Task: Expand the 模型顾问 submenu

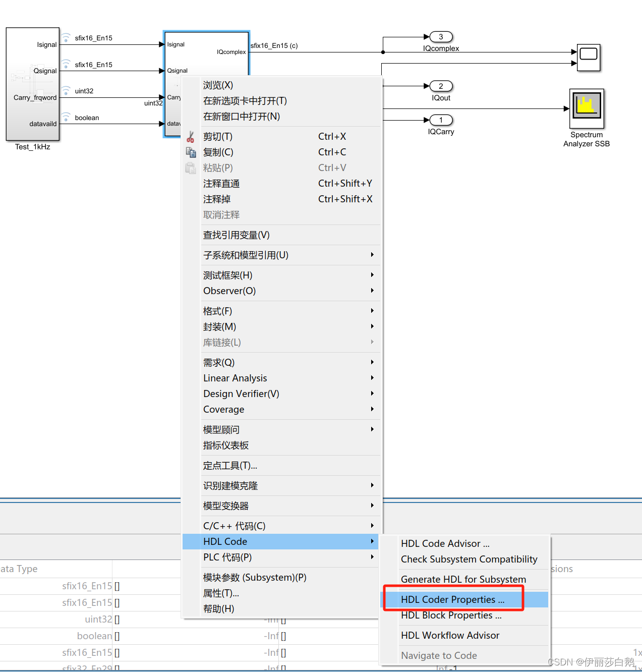Action: click(x=221, y=429)
